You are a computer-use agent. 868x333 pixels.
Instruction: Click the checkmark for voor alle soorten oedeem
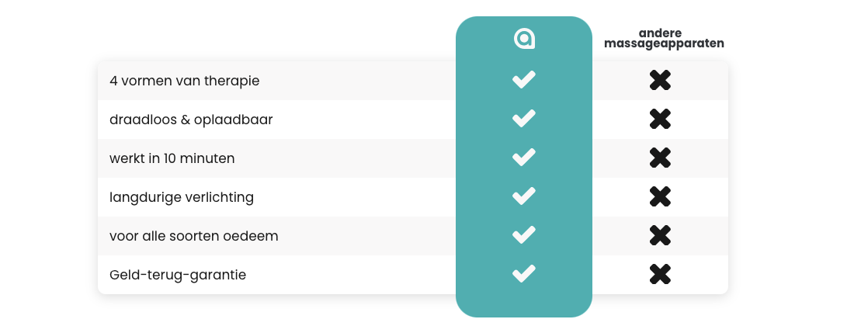point(524,235)
